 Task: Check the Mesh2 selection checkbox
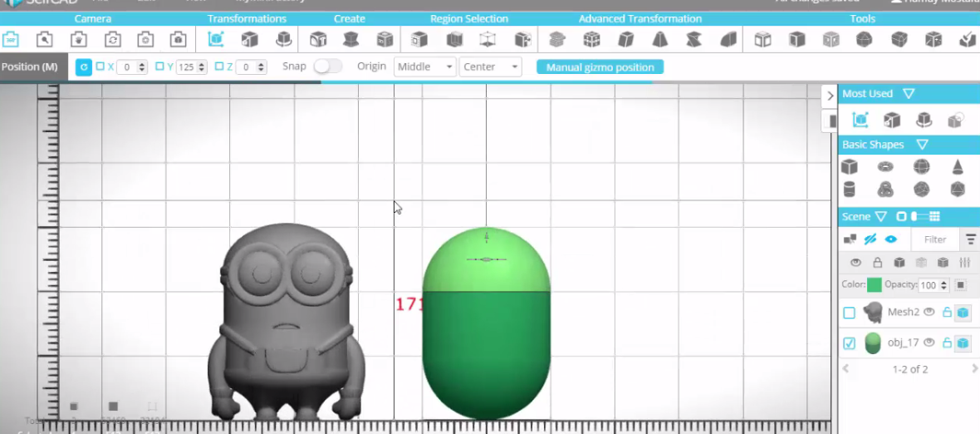click(849, 313)
